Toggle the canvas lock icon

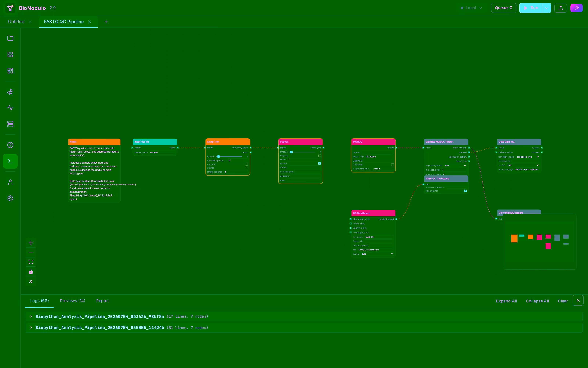click(31, 272)
